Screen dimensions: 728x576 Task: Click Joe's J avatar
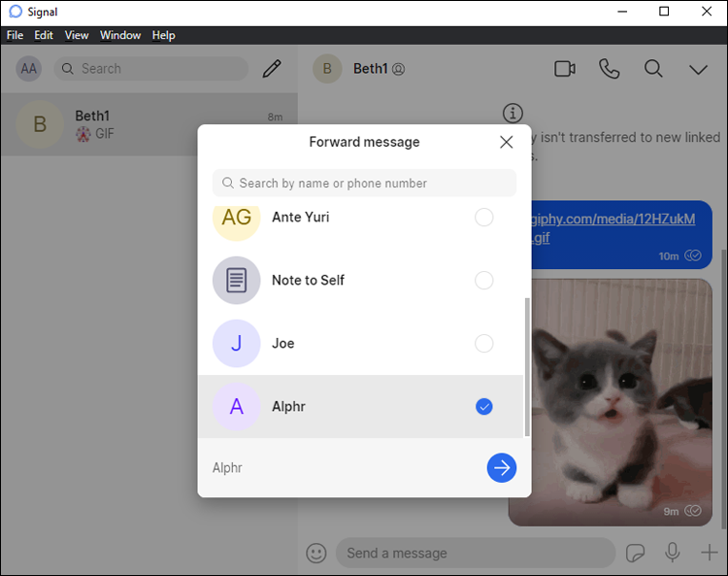(x=236, y=344)
